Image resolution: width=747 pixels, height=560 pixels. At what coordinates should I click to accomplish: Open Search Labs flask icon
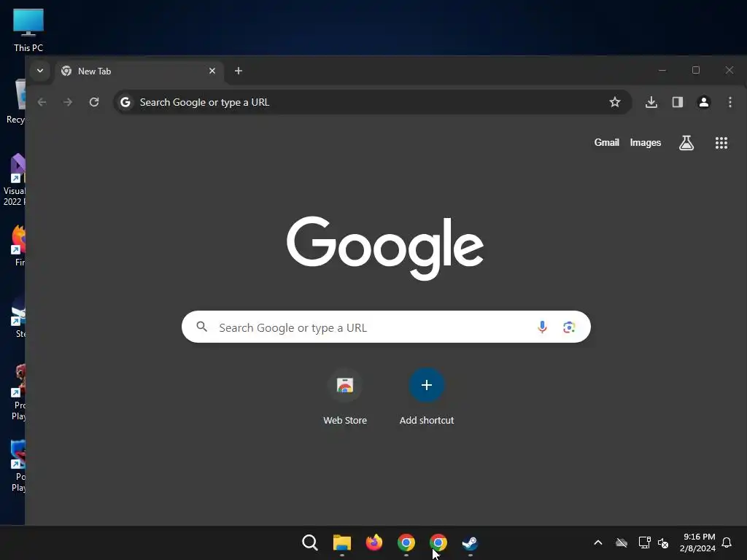[x=686, y=142]
